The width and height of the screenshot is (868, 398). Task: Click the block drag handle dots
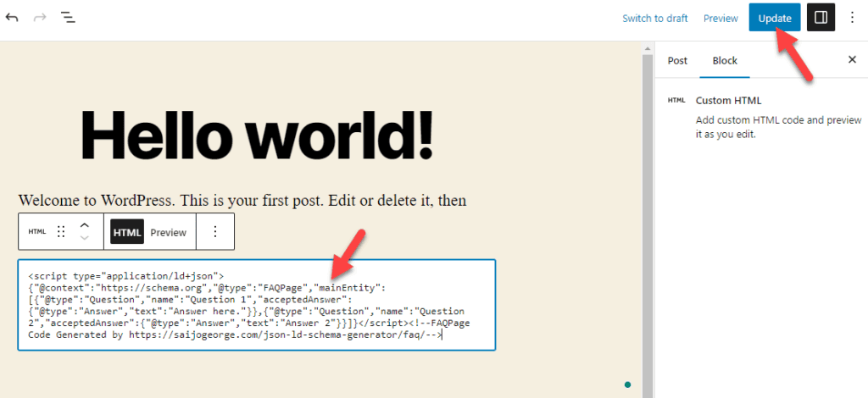click(62, 232)
